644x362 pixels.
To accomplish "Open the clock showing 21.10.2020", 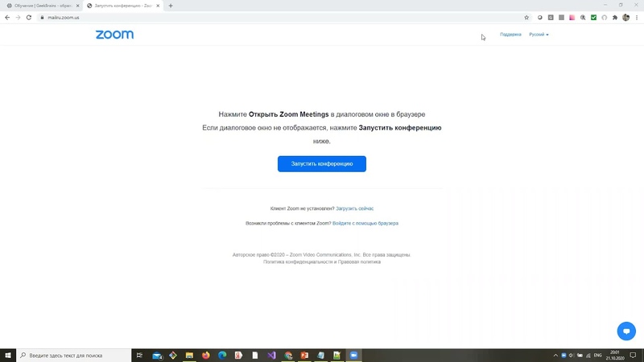I will point(615,356).
